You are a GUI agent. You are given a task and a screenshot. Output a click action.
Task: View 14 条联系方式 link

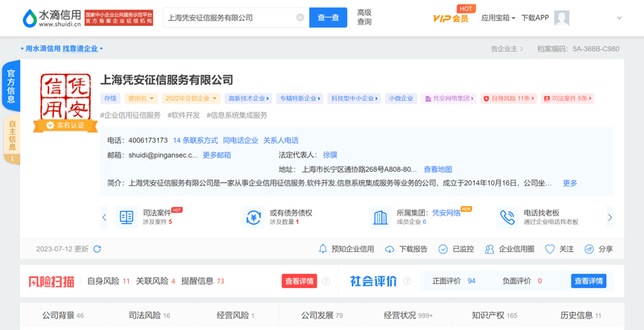196,140
